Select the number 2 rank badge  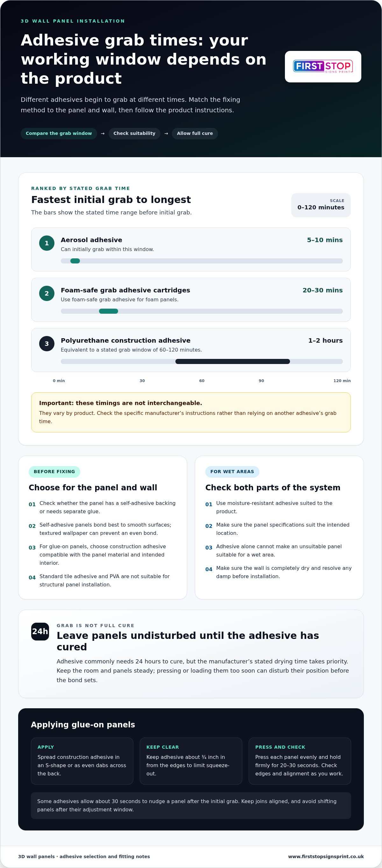47,293
